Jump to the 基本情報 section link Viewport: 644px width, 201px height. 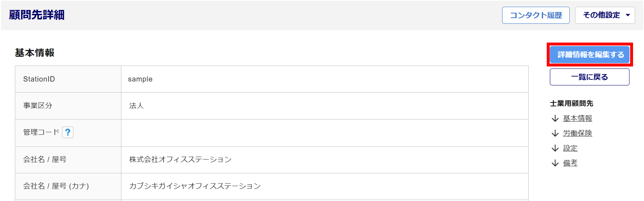[577, 118]
